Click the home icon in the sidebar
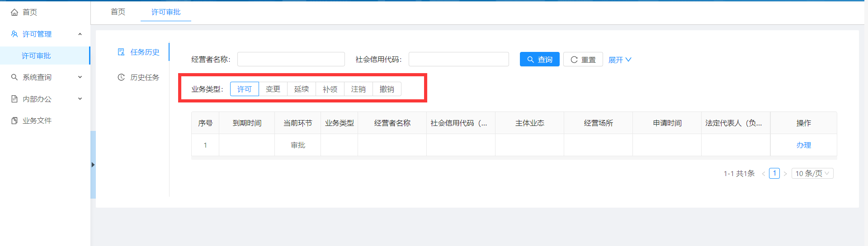Viewport: 868px width, 246px height. tap(14, 12)
